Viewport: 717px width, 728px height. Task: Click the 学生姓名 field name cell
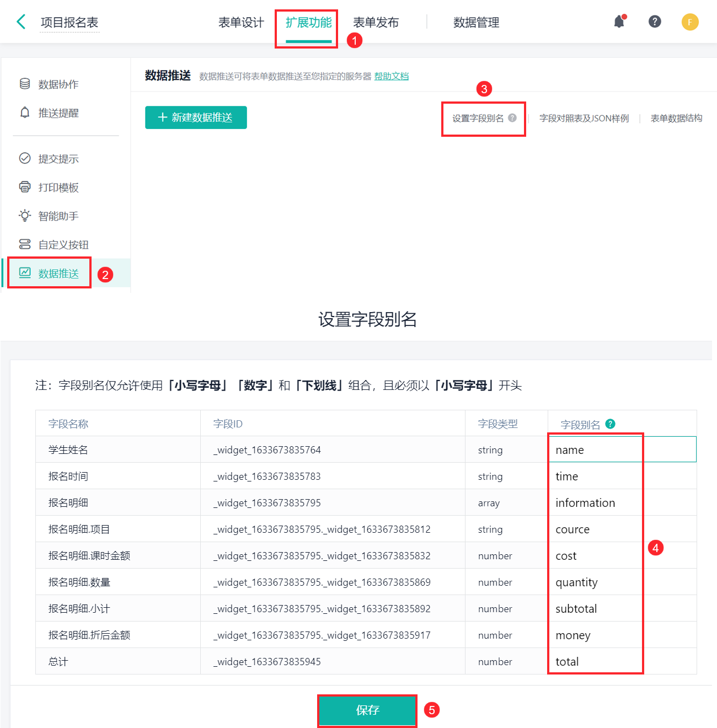coord(118,449)
